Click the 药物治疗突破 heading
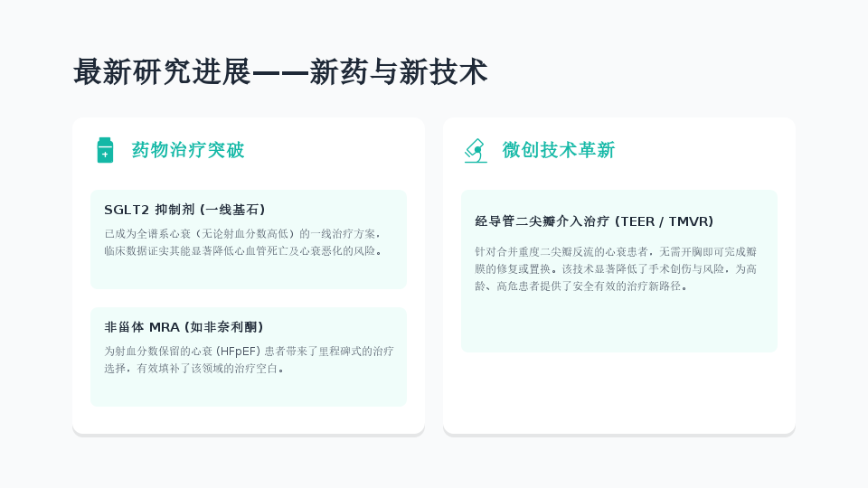The height and width of the screenshot is (488, 868). tap(188, 150)
